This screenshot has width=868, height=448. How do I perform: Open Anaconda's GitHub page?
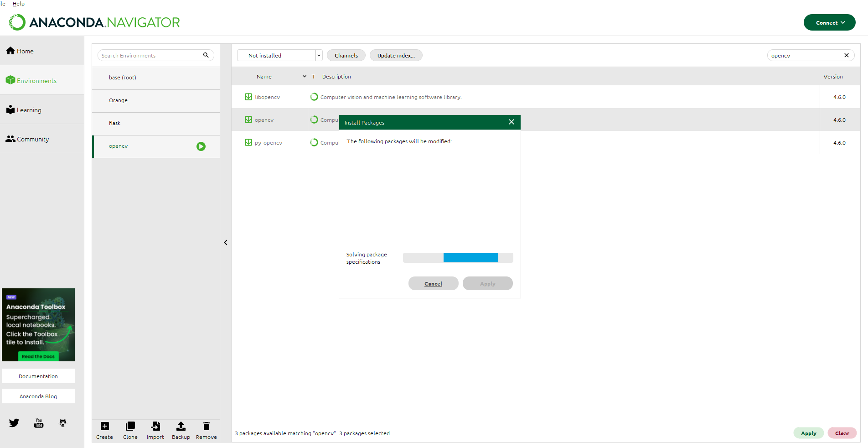tap(63, 423)
